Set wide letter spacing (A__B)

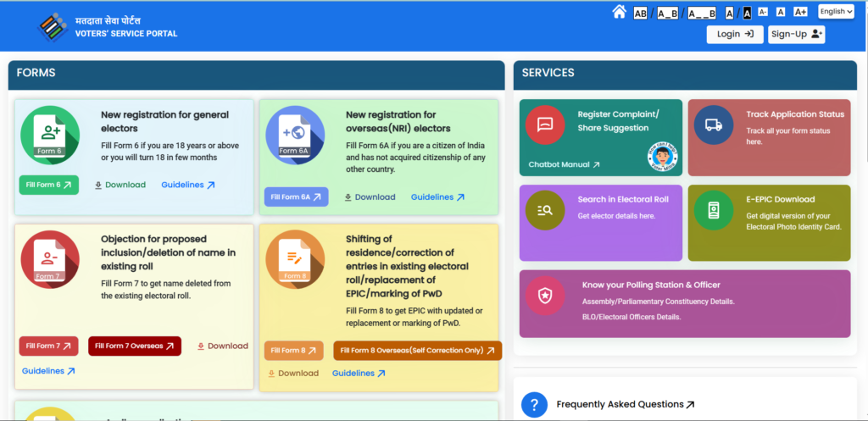[702, 14]
